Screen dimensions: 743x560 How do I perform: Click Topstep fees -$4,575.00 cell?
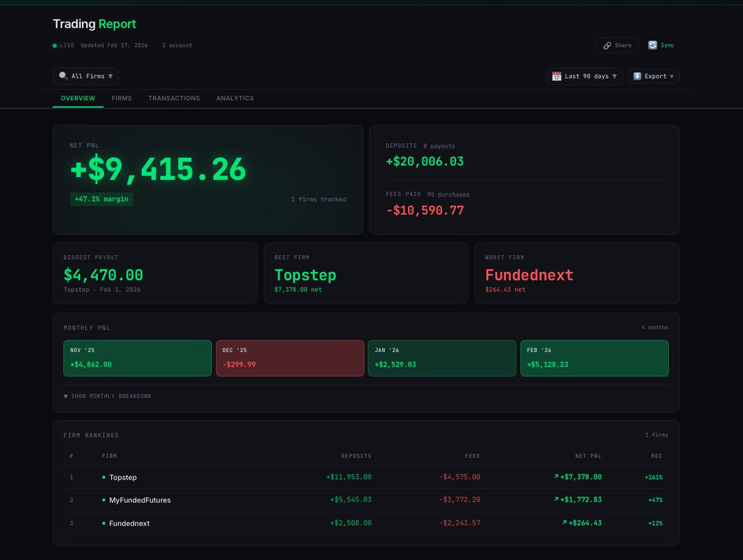(459, 477)
